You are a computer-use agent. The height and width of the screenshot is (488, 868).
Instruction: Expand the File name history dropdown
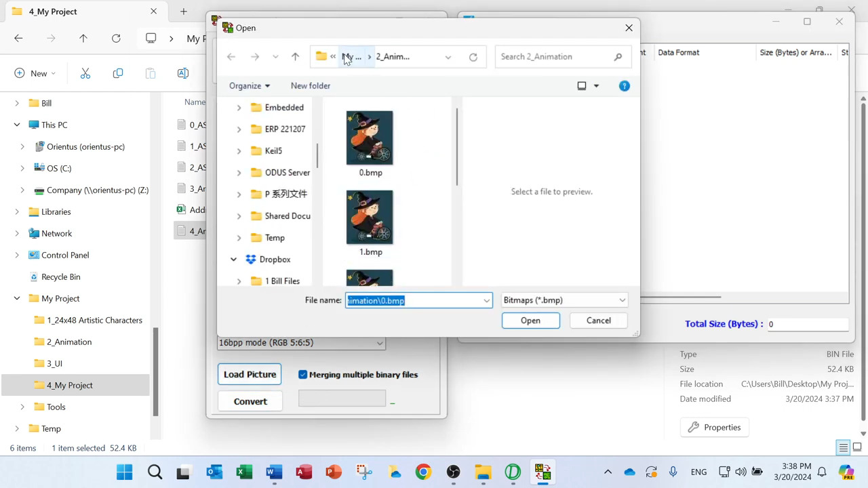tap(486, 300)
